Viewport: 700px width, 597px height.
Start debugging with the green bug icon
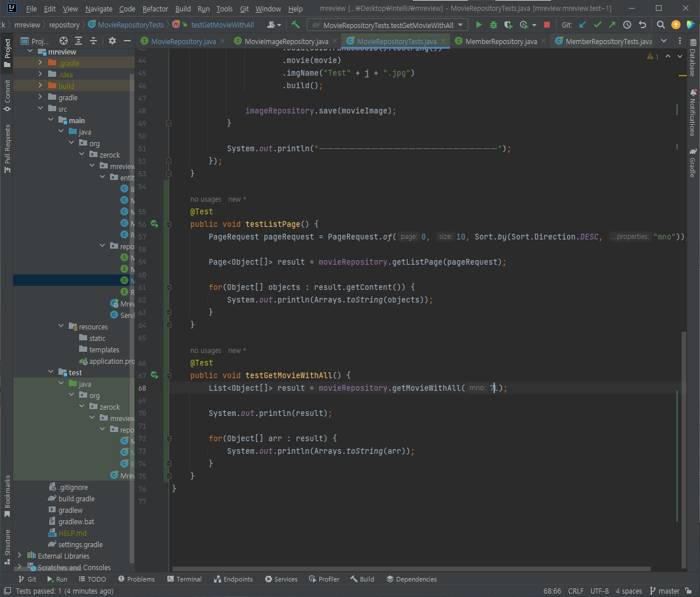click(493, 25)
